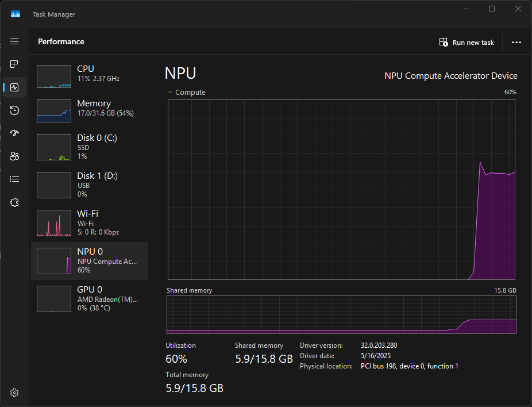Select the Memory performance item

click(x=90, y=111)
